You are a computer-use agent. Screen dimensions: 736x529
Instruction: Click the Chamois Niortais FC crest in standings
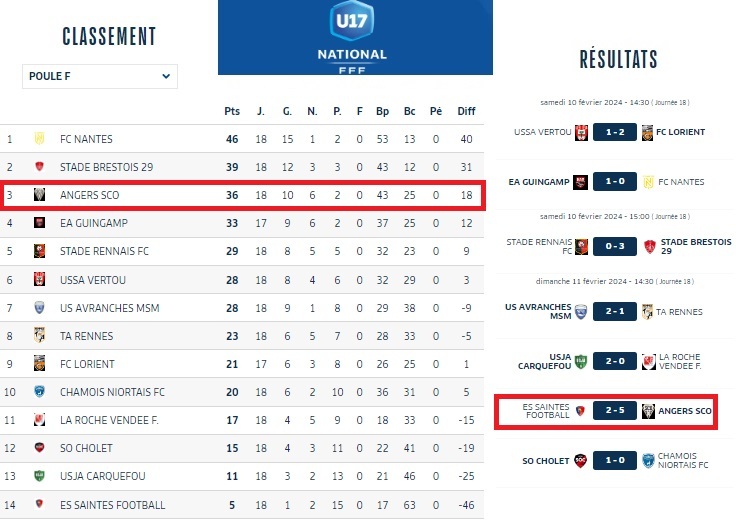tap(40, 392)
